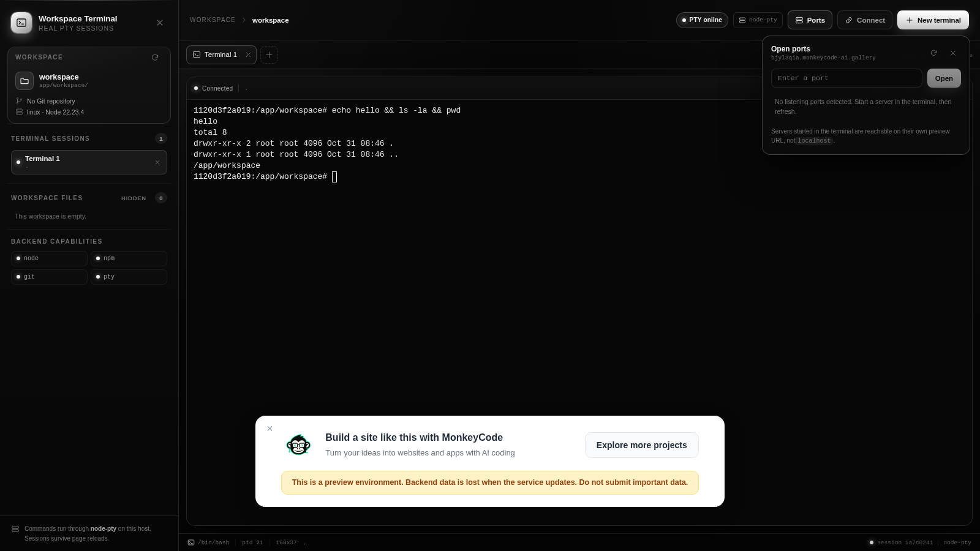The image size is (980, 551).
Task: Click the workspace breadcrumb entry
Action: (270, 20)
